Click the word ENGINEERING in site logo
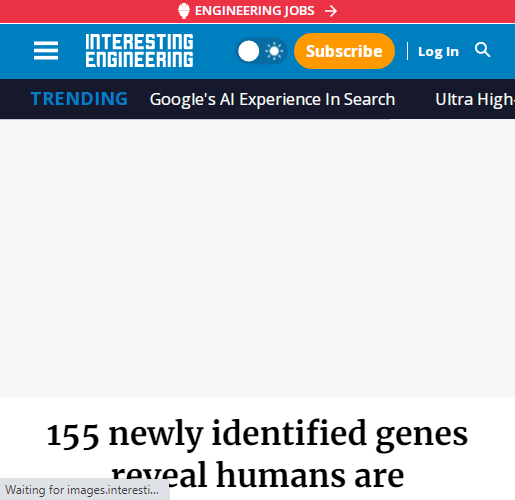Screen dimensions: 515x500 tap(139, 60)
